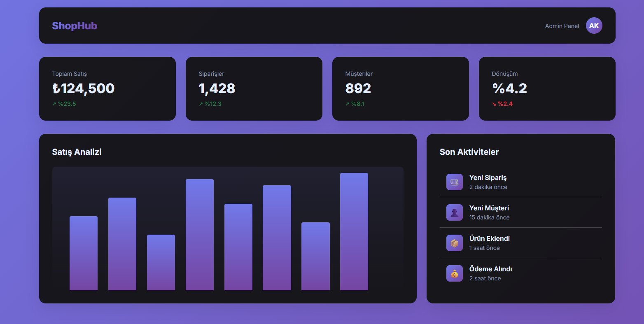
Task: Open the Admin Panel menu
Action: [x=561, y=26]
